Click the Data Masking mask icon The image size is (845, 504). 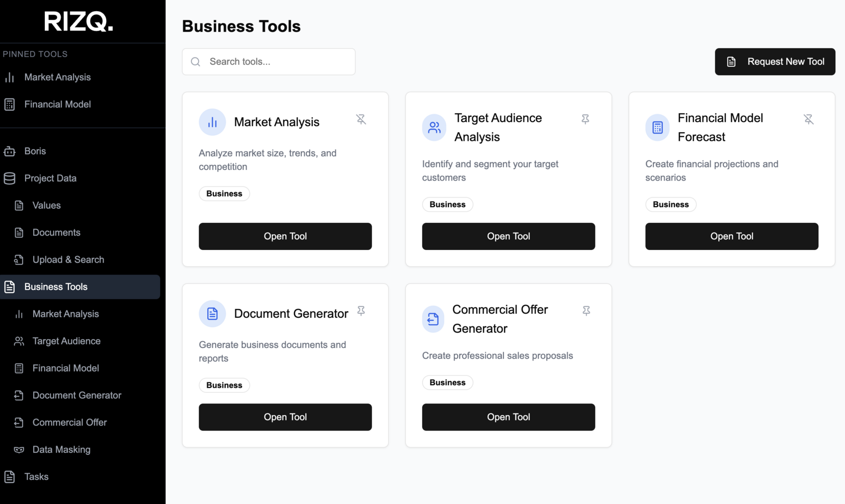click(x=19, y=450)
